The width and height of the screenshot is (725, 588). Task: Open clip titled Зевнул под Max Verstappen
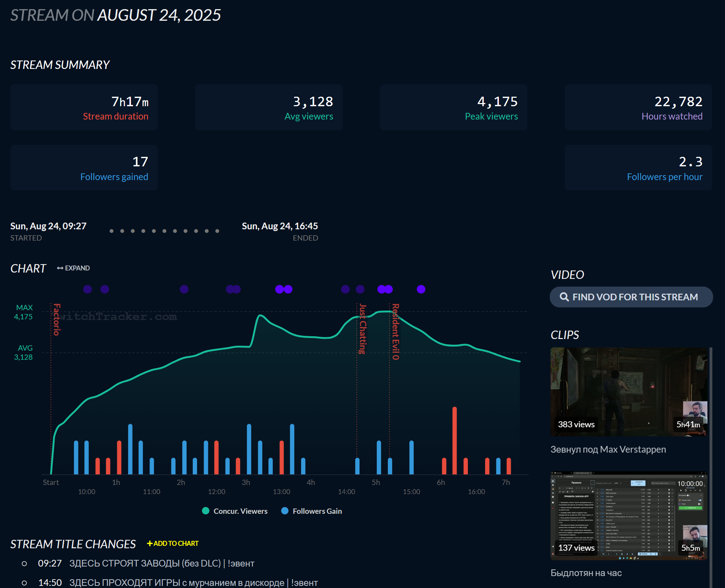pyautogui.click(x=608, y=449)
